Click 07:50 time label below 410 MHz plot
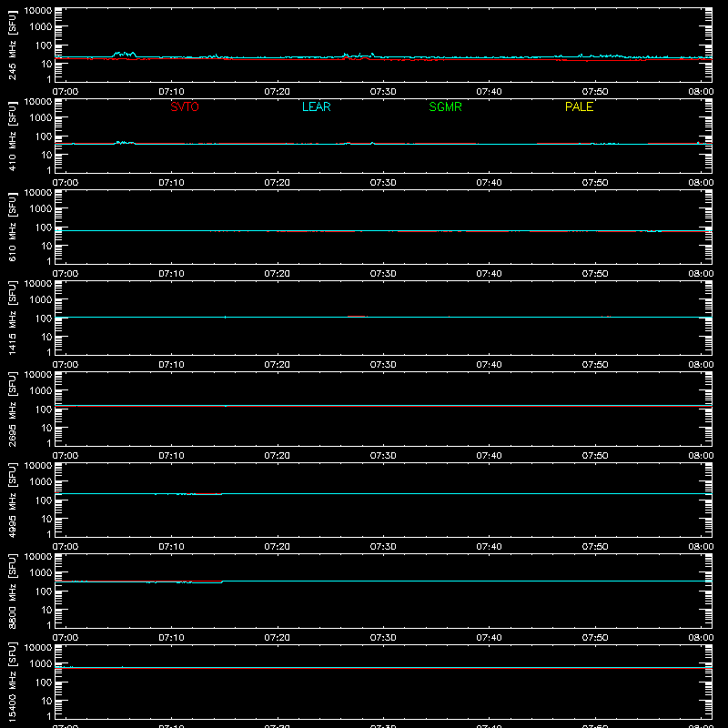Viewport: 728px width, 728px height. point(595,183)
